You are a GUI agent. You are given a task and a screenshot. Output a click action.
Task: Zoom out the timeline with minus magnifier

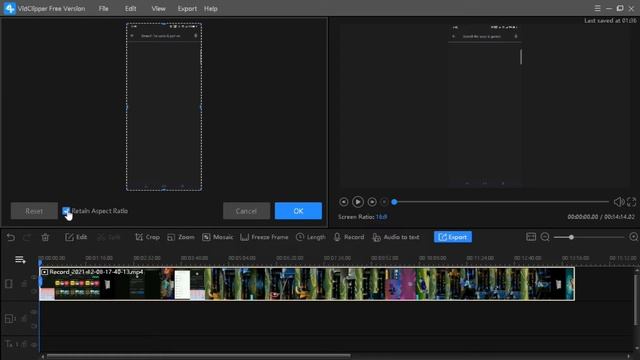tap(545, 237)
